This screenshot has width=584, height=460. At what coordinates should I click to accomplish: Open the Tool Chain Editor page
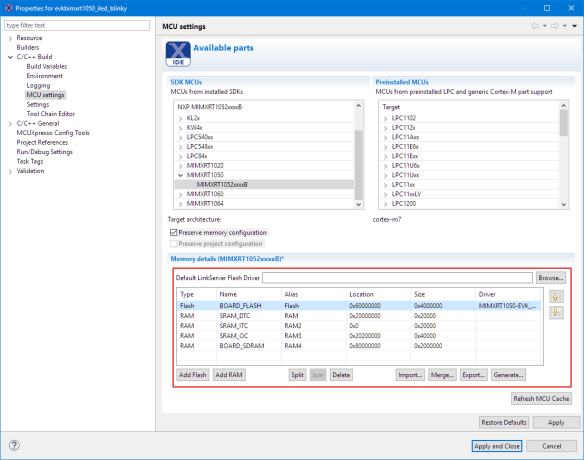point(50,114)
